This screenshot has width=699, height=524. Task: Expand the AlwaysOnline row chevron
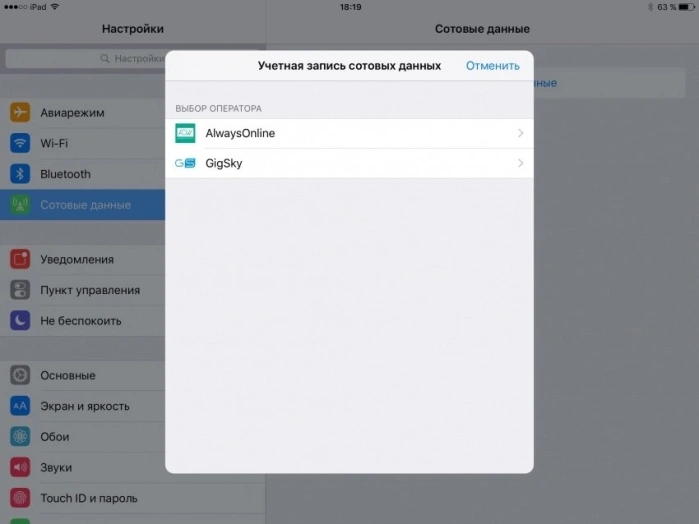tap(520, 133)
